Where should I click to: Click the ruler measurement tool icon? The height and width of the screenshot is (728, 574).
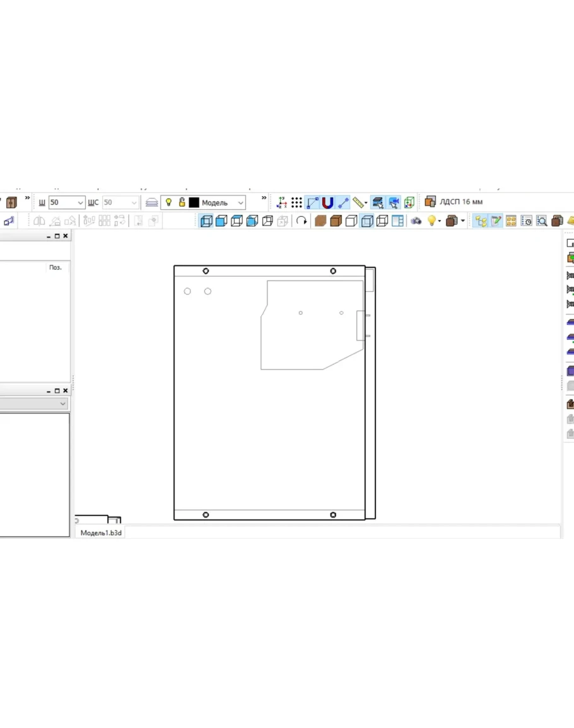click(x=358, y=202)
